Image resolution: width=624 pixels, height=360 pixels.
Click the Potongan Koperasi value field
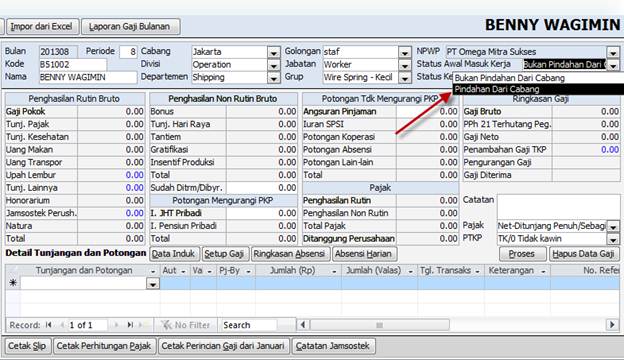[427, 137]
